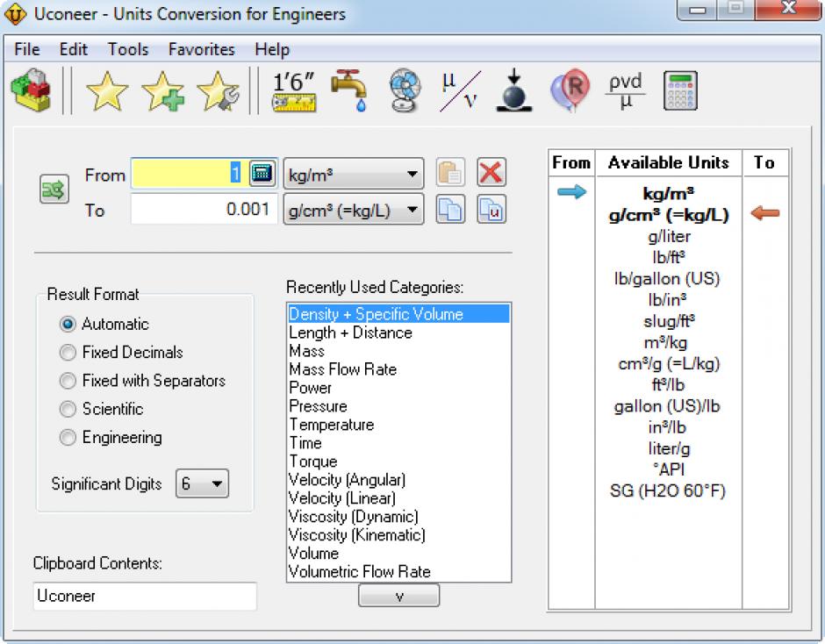Open the favorites star icon
The image size is (825, 644).
coord(107,91)
